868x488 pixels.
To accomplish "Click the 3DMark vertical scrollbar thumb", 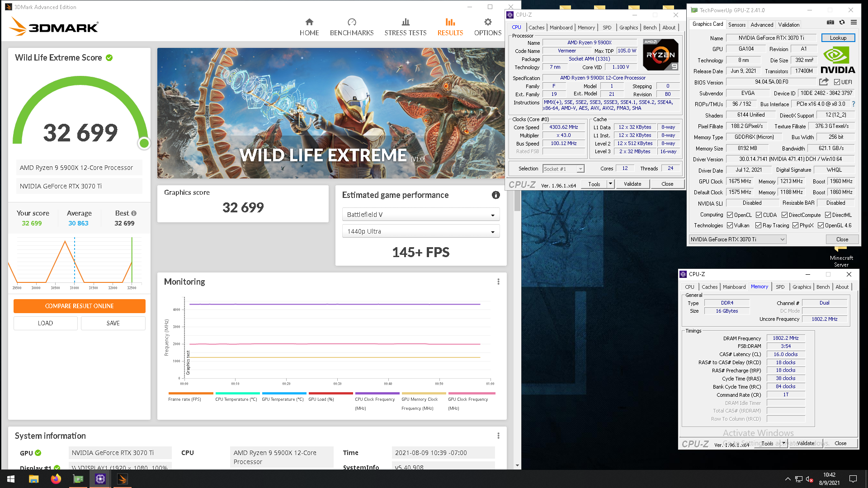I will click(517, 201).
